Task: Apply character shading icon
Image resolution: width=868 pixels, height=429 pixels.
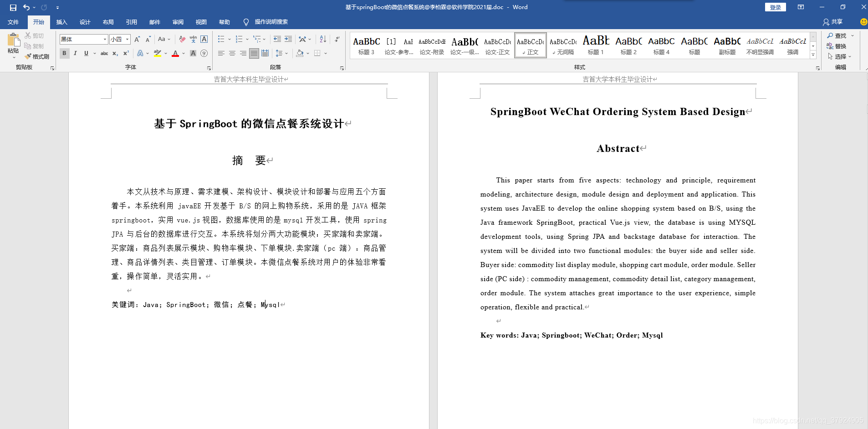Action: pos(193,53)
